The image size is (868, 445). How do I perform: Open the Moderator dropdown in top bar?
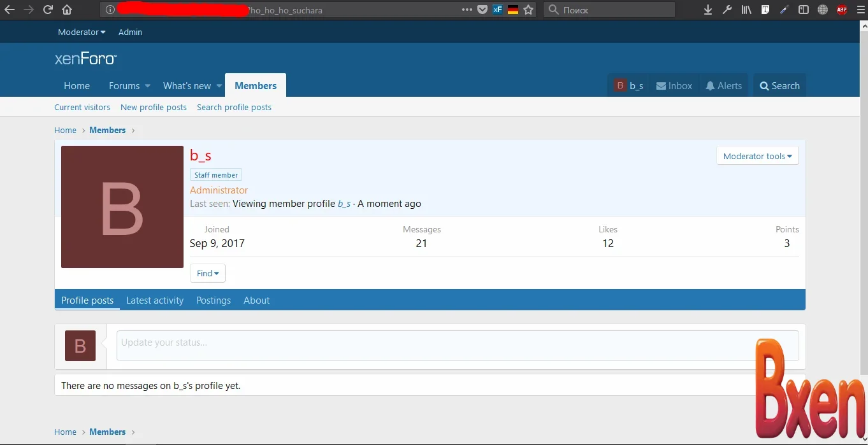pos(82,32)
